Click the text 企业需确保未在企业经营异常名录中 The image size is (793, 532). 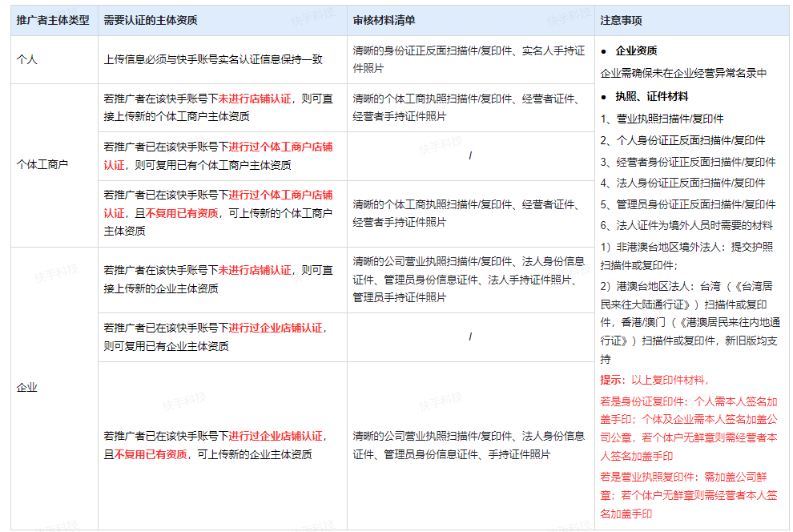coord(683,74)
